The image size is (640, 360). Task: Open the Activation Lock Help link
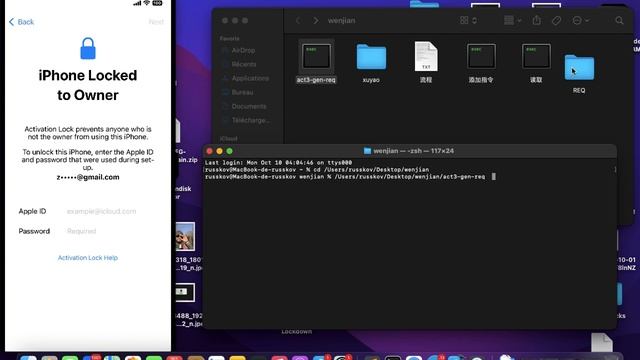[88, 258]
